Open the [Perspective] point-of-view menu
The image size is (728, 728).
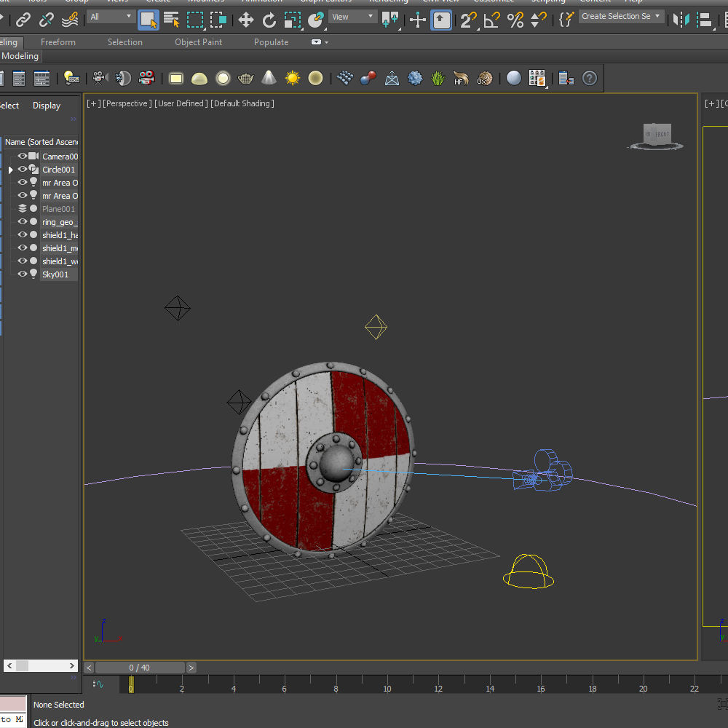pos(127,103)
